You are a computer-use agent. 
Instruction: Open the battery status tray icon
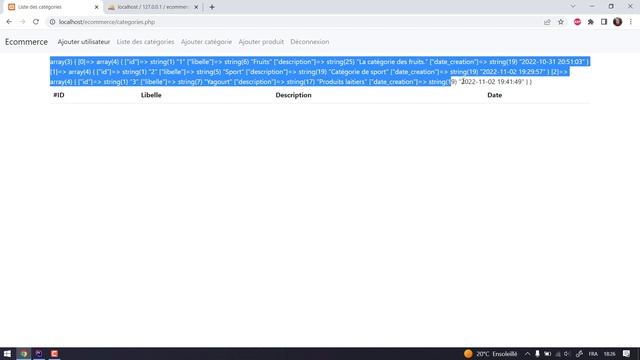pos(547,354)
